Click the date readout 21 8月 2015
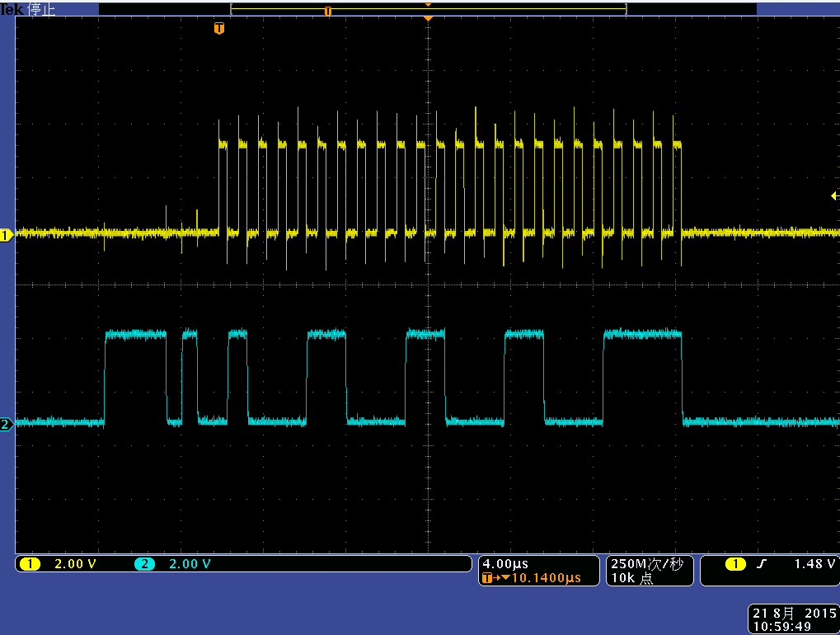Viewport: 840px width, 635px height. (x=795, y=613)
